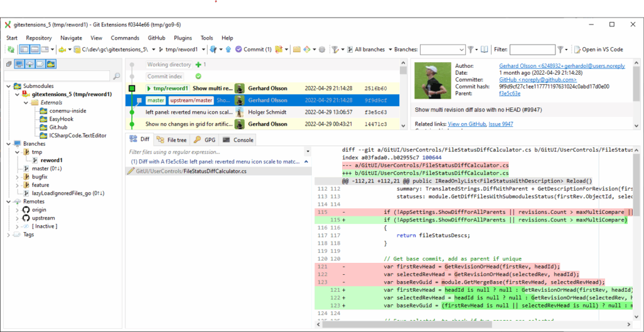
Task: Click the funnel icon beside Branches combo box
Action: pyautogui.click(x=470, y=49)
